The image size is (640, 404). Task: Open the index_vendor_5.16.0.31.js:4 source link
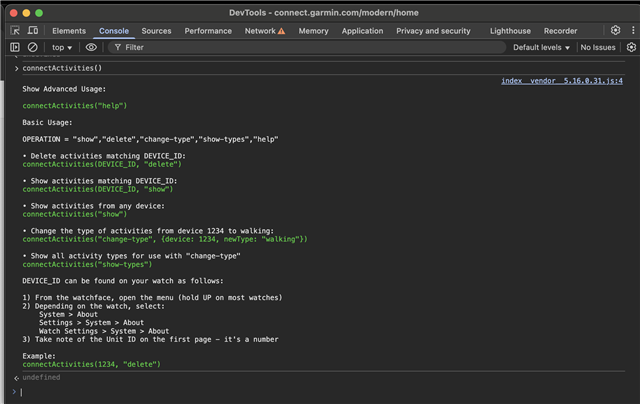[x=562, y=81]
